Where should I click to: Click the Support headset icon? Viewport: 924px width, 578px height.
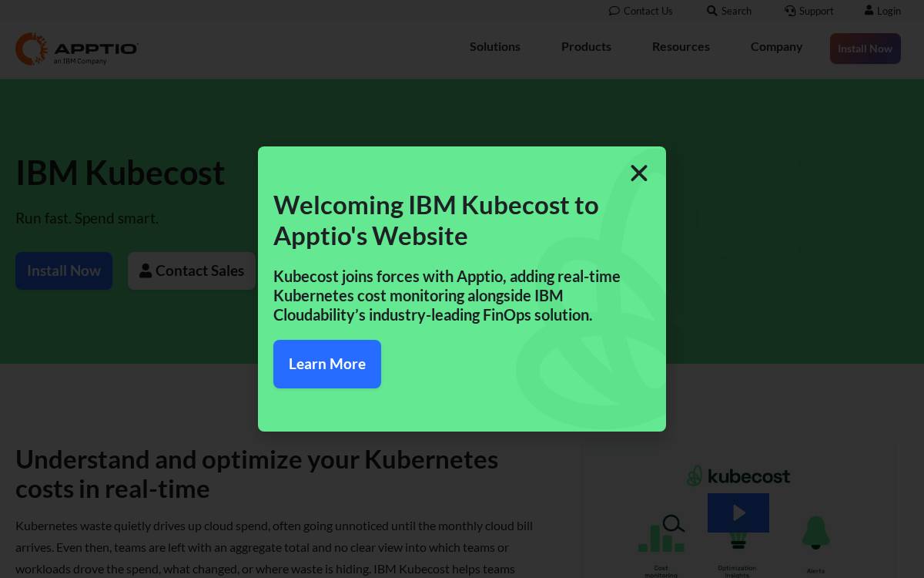click(790, 11)
